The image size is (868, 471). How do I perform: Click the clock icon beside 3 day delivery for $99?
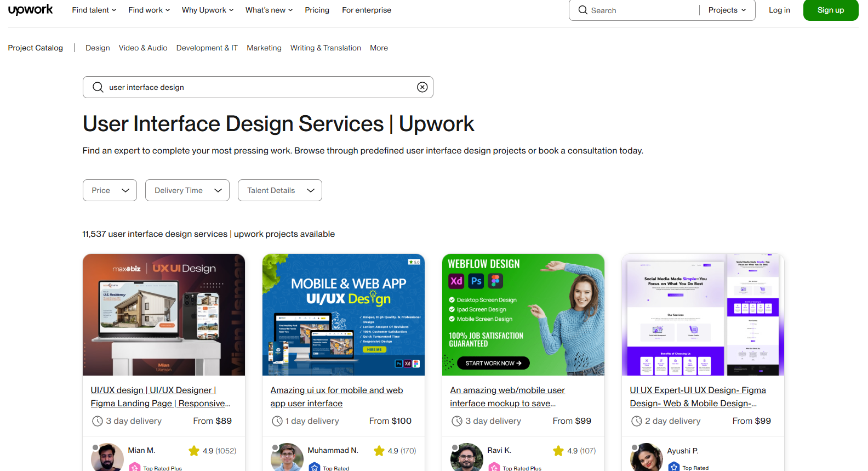point(456,421)
